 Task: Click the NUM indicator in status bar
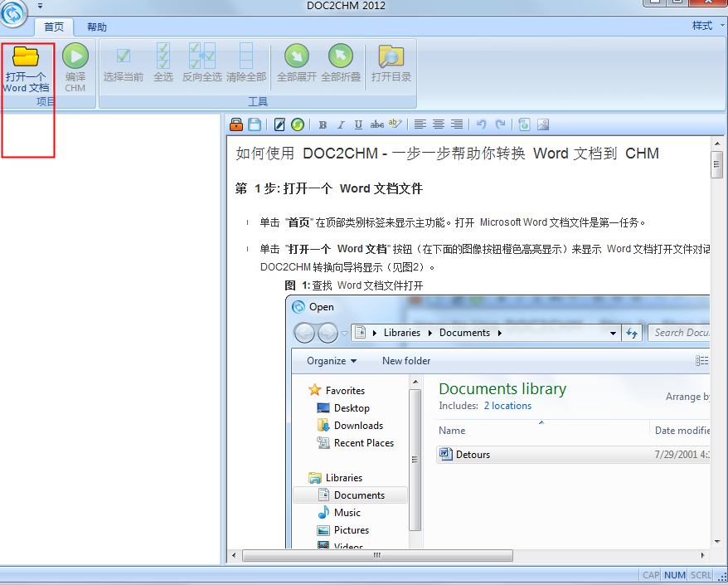675,575
